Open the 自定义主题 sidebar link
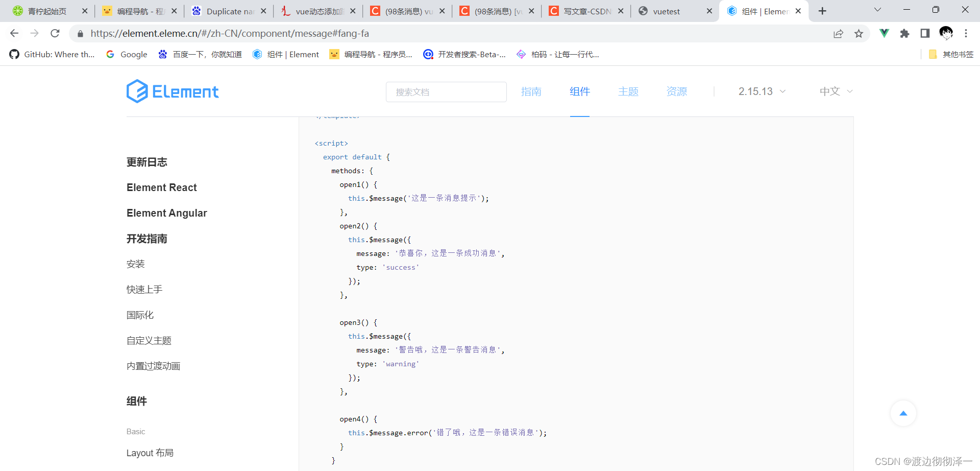The height and width of the screenshot is (471, 980). coord(149,340)
